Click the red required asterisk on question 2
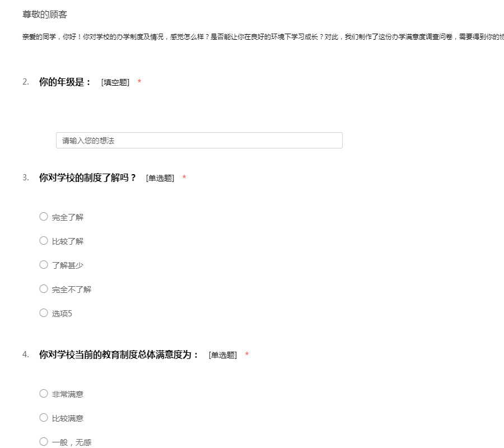The height and width of the screenshot is (448, 504). (139, 83)
